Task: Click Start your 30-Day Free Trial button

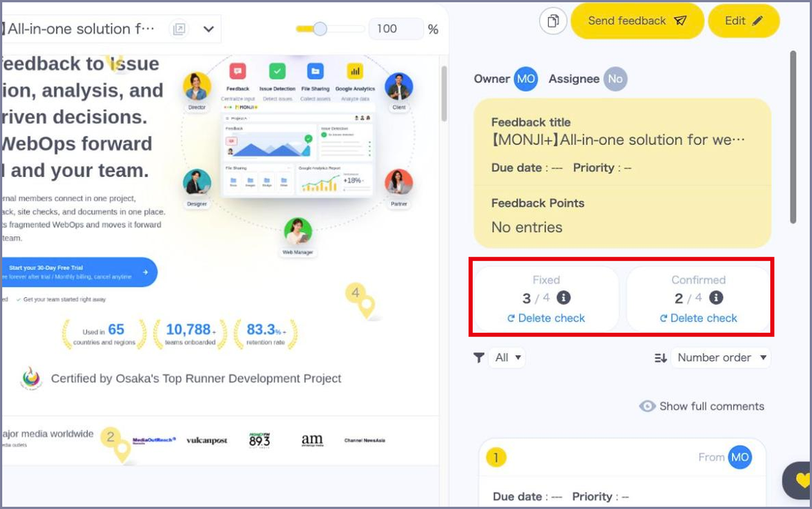Action: [x=80, y=272]
